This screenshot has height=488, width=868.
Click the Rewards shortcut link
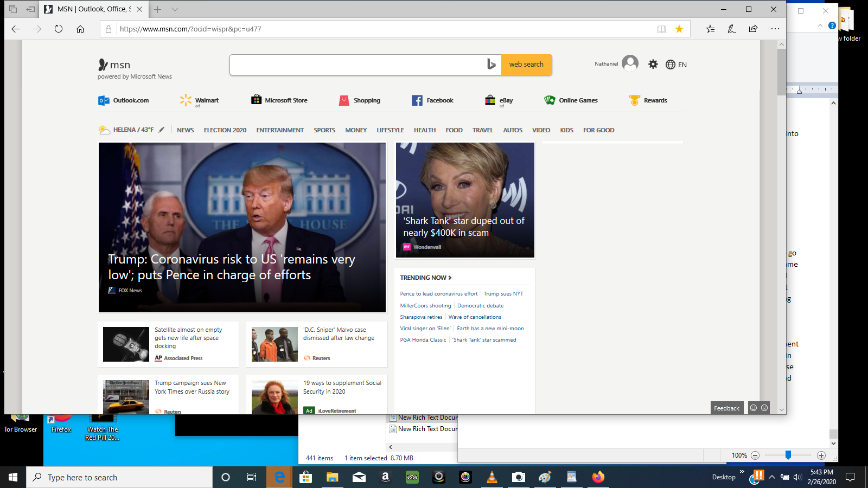[648, 100]
